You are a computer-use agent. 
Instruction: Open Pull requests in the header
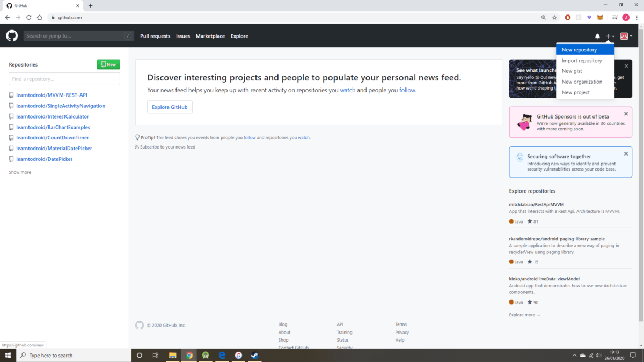tap(155, 36)
